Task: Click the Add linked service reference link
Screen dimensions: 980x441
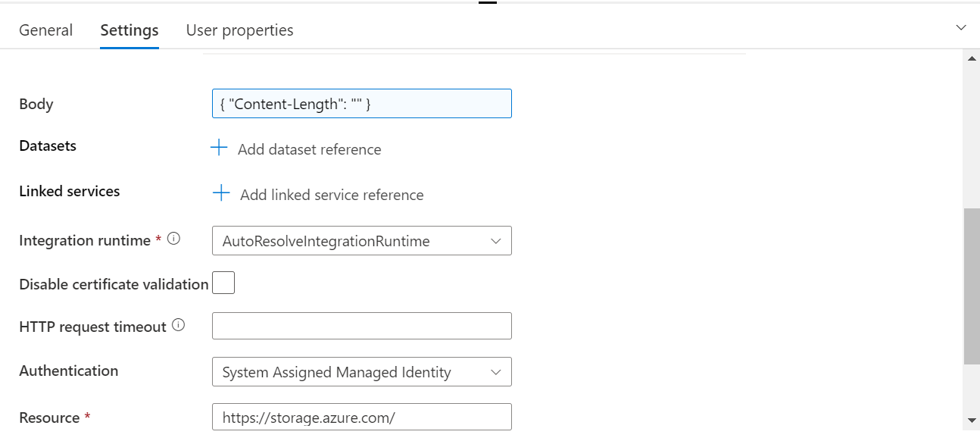Action: tap(330, 195)
